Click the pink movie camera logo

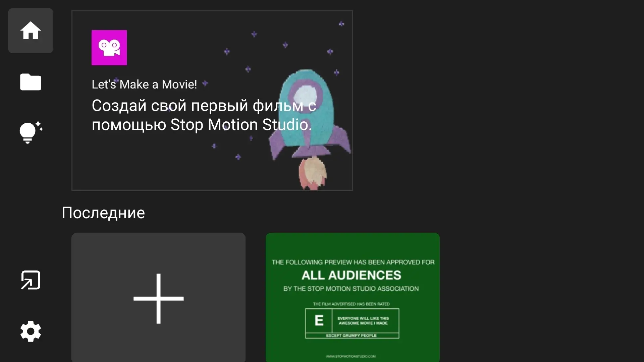tap(109, 48)
